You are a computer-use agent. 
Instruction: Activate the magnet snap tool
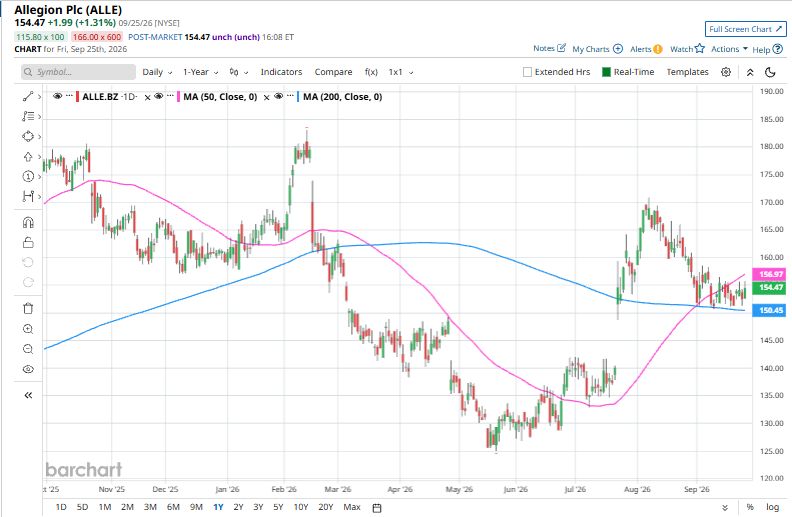[28, 222]
